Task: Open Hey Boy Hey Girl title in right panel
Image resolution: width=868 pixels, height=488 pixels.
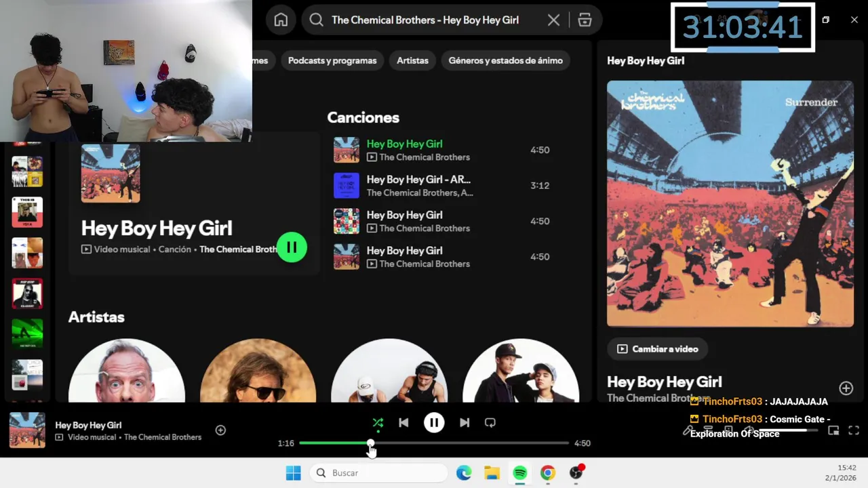Action: pos(665,382)
